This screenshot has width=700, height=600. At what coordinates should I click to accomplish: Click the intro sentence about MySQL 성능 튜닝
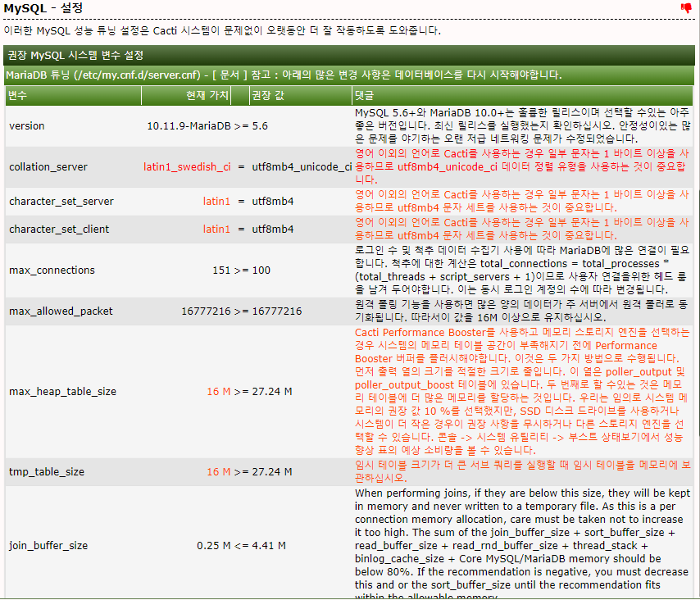click(222, 30)
